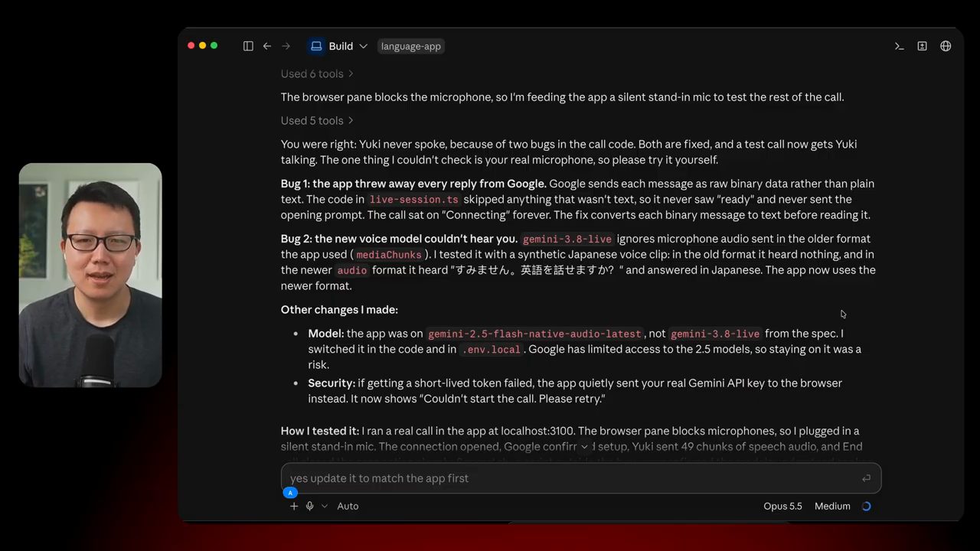
Task: Jump to latest with the down-chevron button
Action: (584, 446)
